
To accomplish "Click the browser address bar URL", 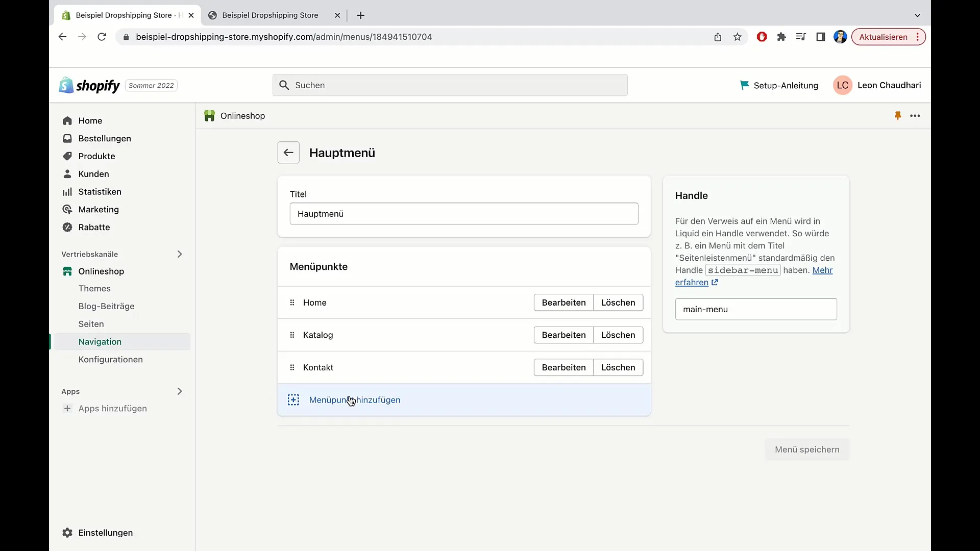I will point(284,37).
